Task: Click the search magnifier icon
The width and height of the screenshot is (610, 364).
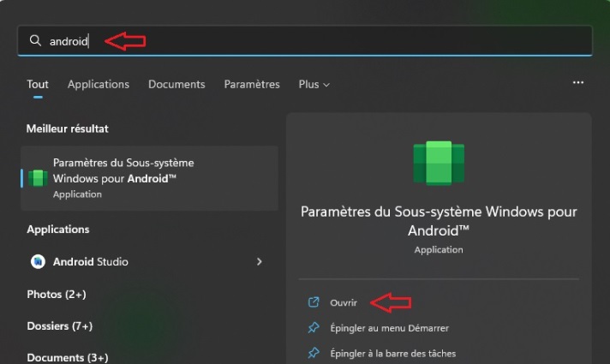Action: click(35, 40)
